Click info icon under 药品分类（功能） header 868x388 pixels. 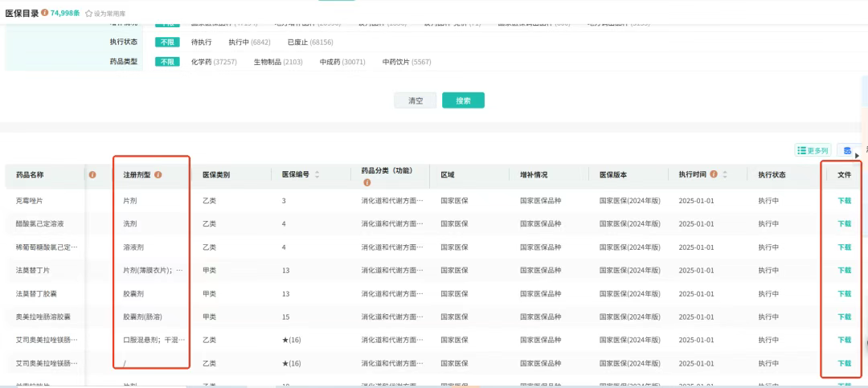tap(367, 182)
